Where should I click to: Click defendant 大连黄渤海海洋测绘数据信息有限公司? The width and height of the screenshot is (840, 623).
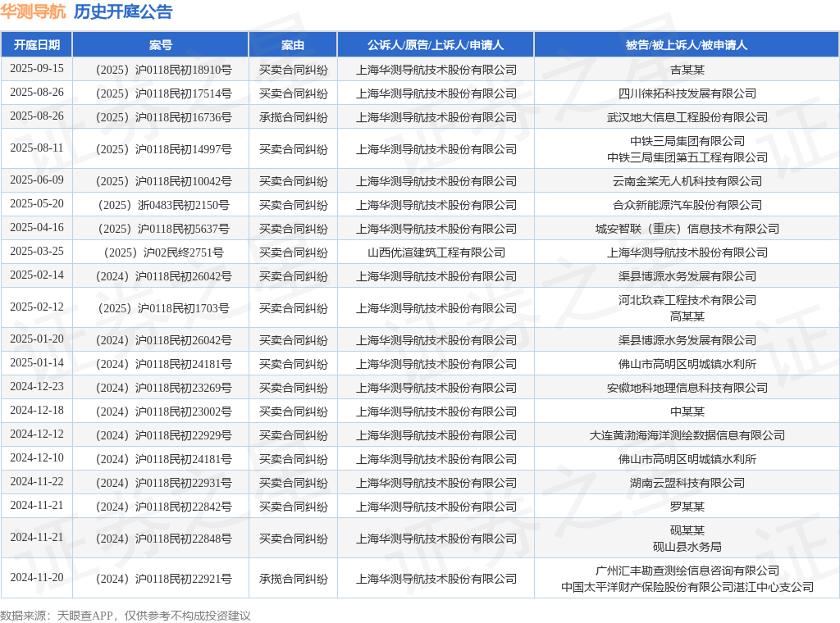pyautogui.click(x=687, y=435)
